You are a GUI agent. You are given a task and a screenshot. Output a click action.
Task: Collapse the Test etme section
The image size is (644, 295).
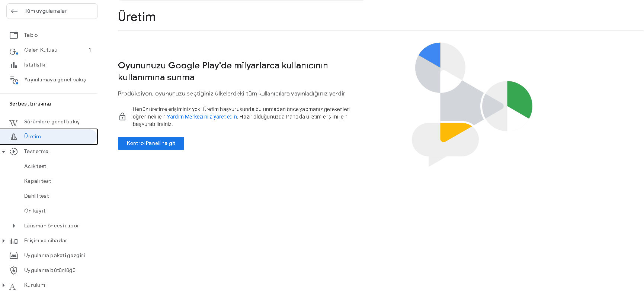[4, 152]
